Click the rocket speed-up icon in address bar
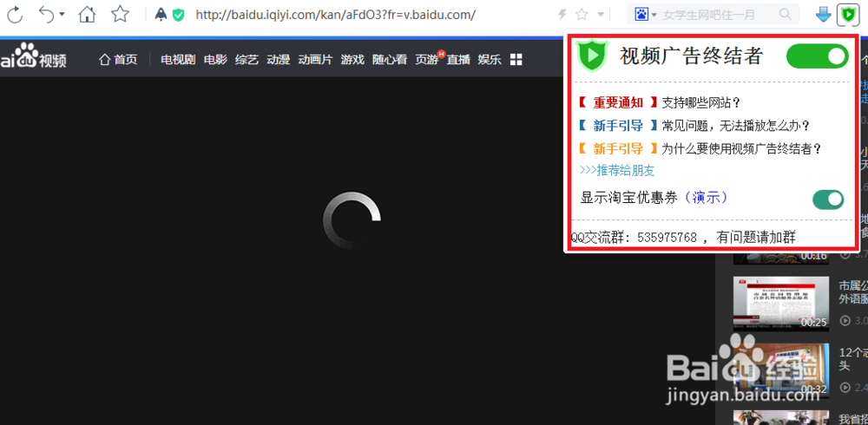This screenshot has height=425, width=868. coord(161,15)
